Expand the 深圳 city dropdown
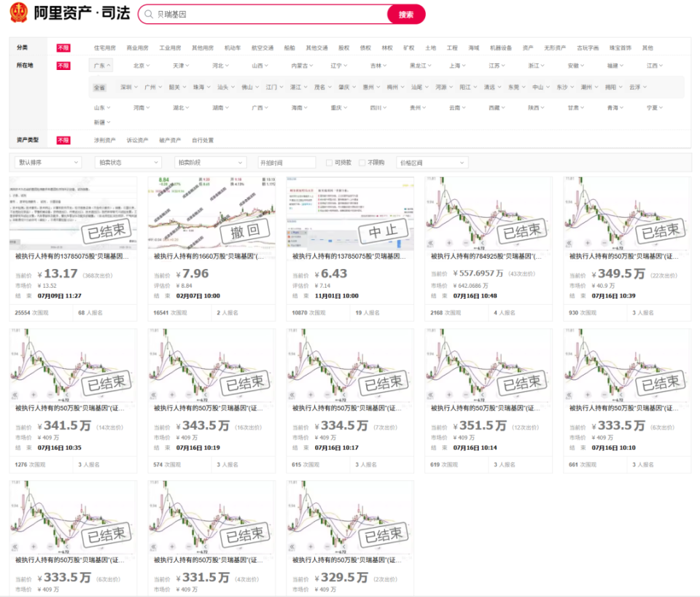This screenshot has height=597, width=700. pos(129,87)
